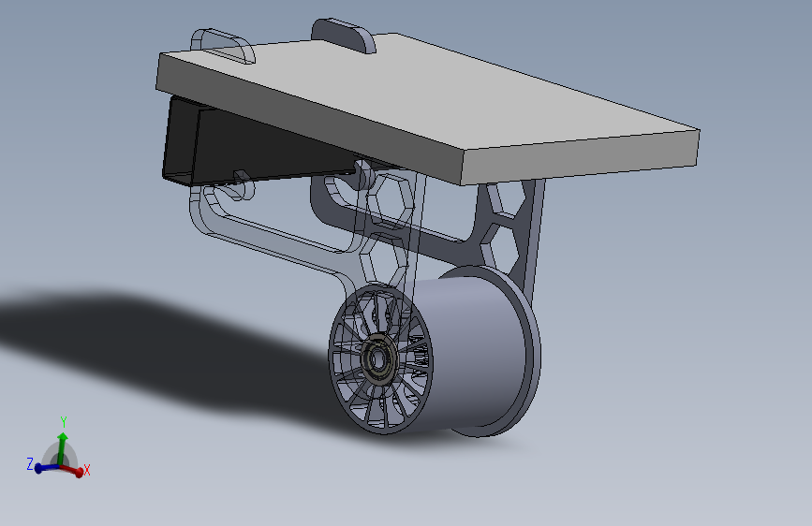Select the bearing at the wheel center
This screenshot has height=526, width=812.
click(x=377, y=358)
